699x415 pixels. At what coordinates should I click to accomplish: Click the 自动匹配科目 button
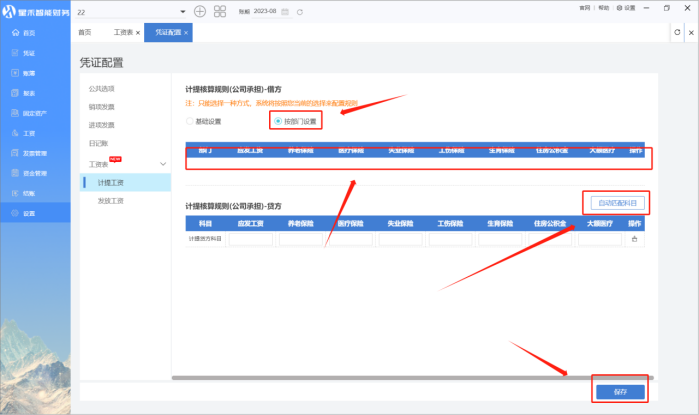coord(616,203)
